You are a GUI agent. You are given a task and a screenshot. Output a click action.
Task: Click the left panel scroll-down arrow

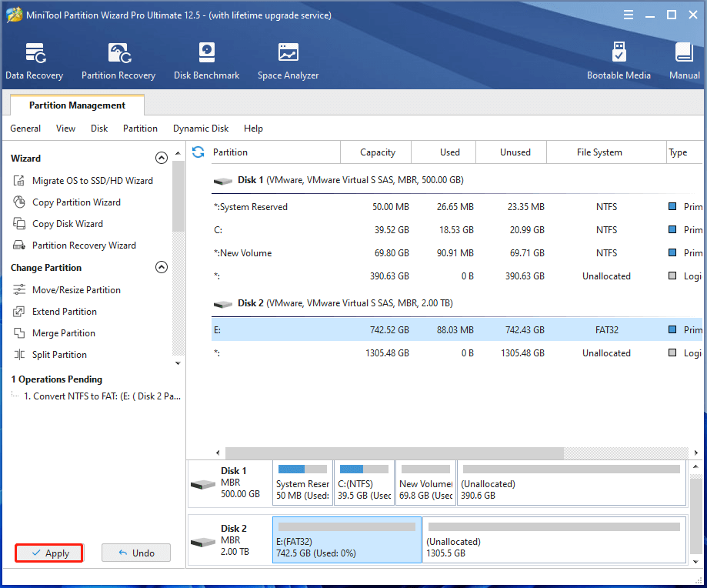pyautogui.click(x=178, y=363)
